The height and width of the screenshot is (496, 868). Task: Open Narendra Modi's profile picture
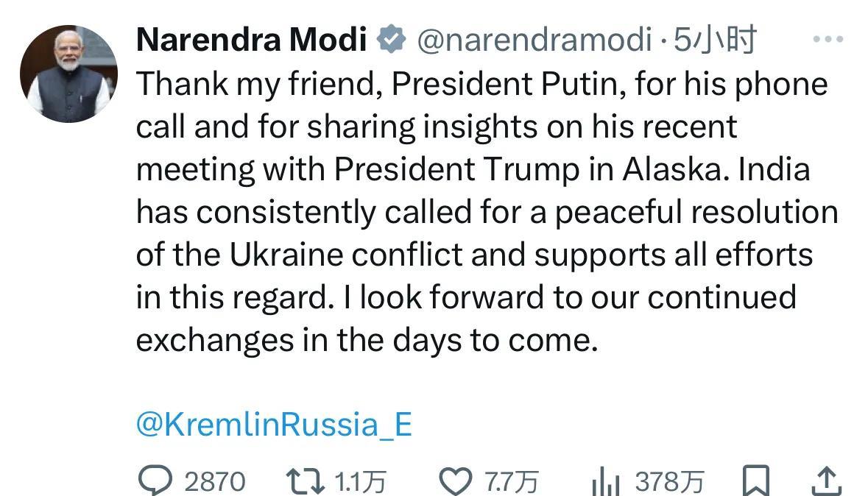click(x=68, y=74)
